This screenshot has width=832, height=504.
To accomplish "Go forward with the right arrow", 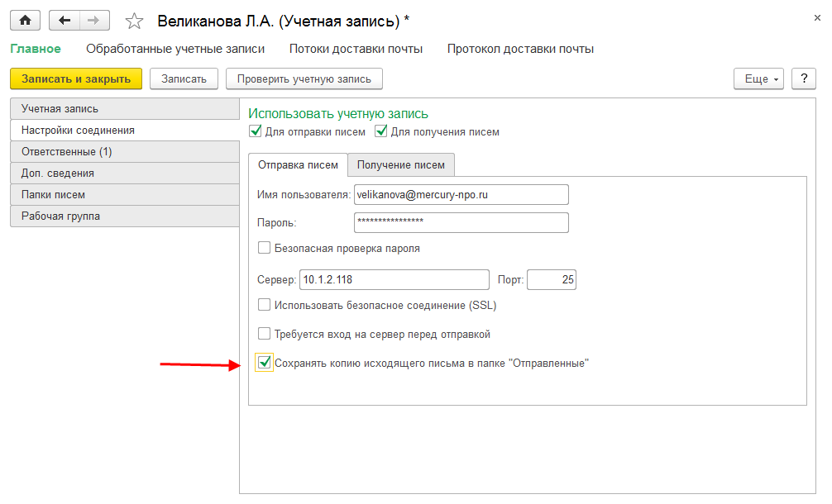I will coord(93,20).
